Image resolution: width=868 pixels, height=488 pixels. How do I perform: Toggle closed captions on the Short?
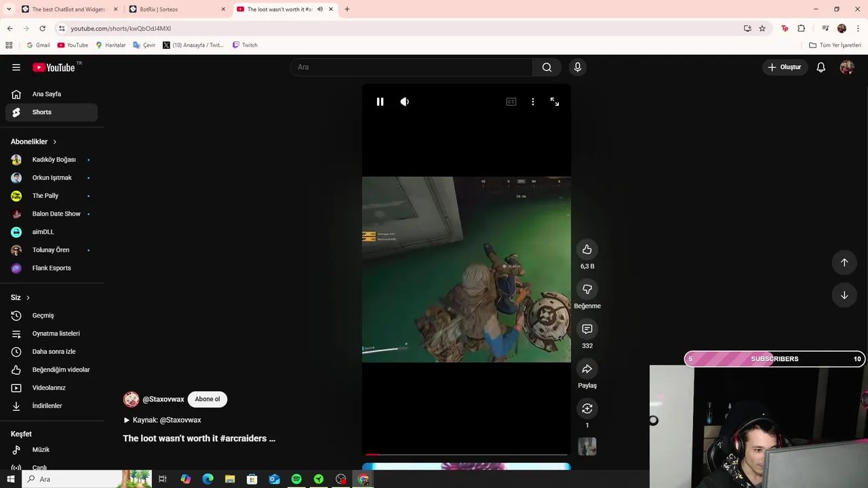(x=511, y=102)
